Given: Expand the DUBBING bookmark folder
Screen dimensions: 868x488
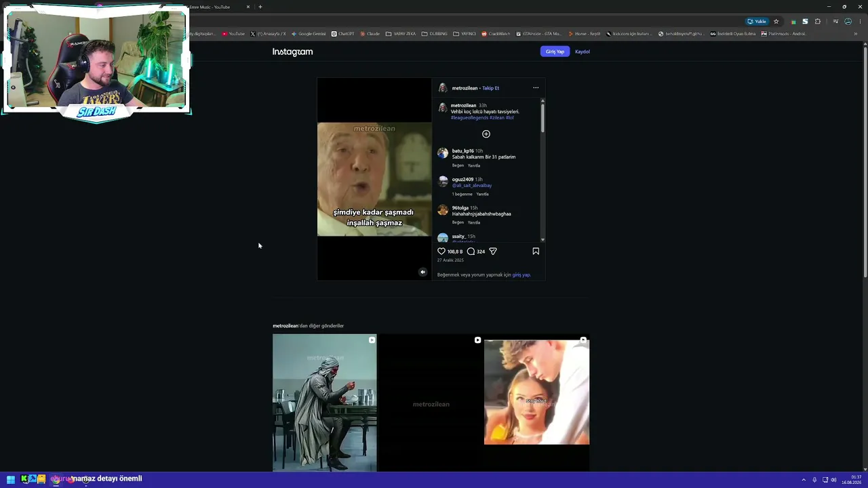Looking at the screenshot, I should (435, 34).
